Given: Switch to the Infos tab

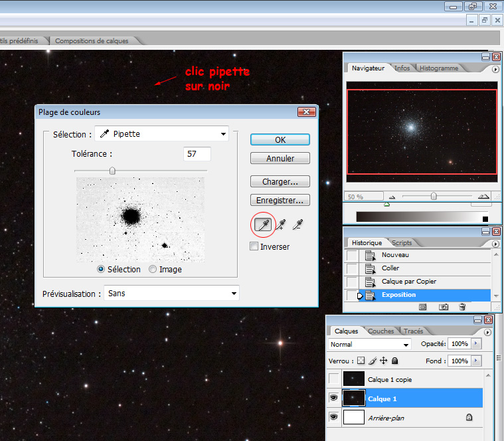Looking at the screenshot, I should 402,68.
